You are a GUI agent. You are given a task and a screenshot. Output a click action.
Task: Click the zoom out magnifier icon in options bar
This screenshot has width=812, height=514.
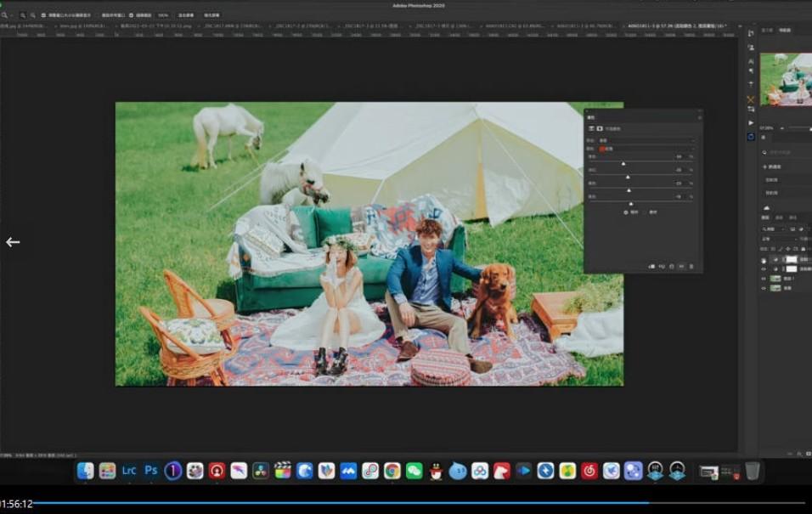[32, 15]
